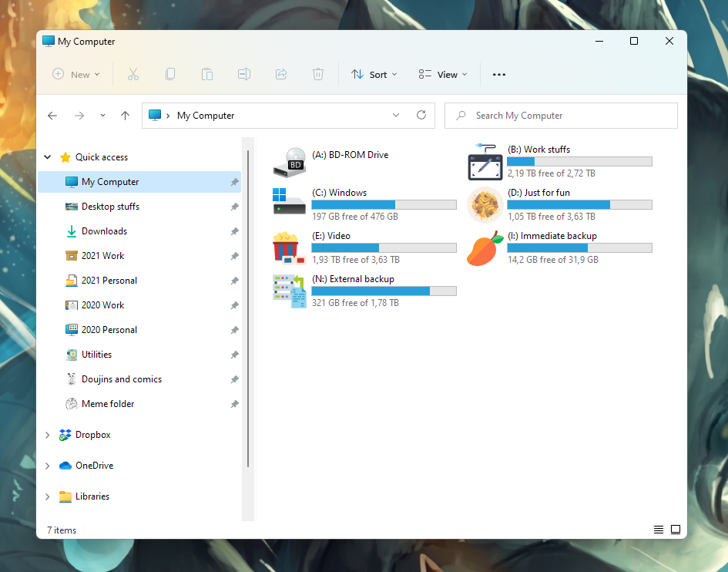Click the Rename icon in toolbar
Image resolution: width=728 pixels, height=572 pixels.
(244, 74)
